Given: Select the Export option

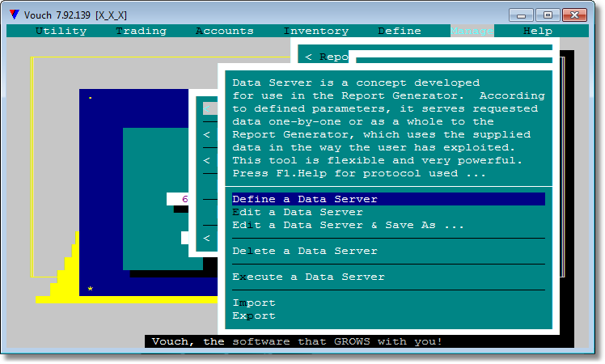Looking at the screenshot, I should (254, 315).
